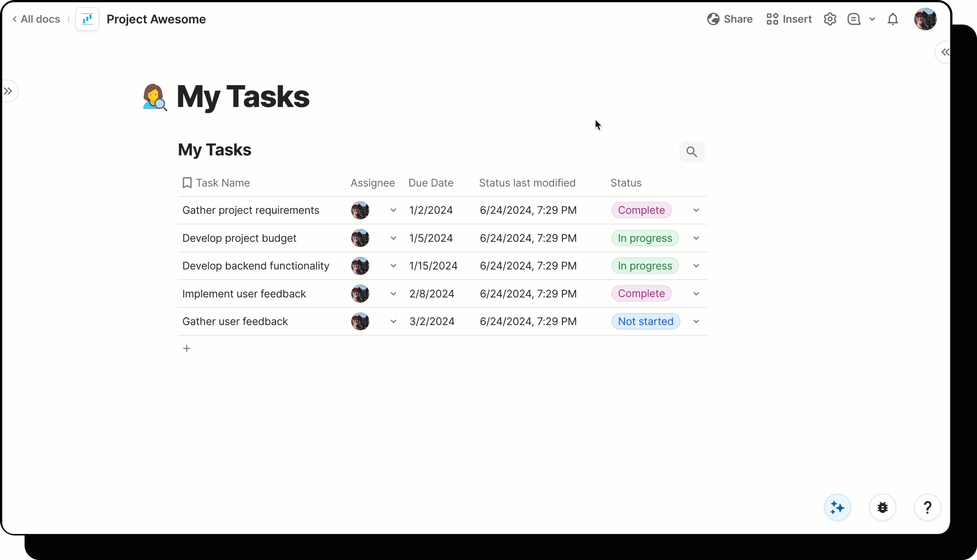977x560 pixels.
Task: Open the Share dialog
Action: (730, 19)
